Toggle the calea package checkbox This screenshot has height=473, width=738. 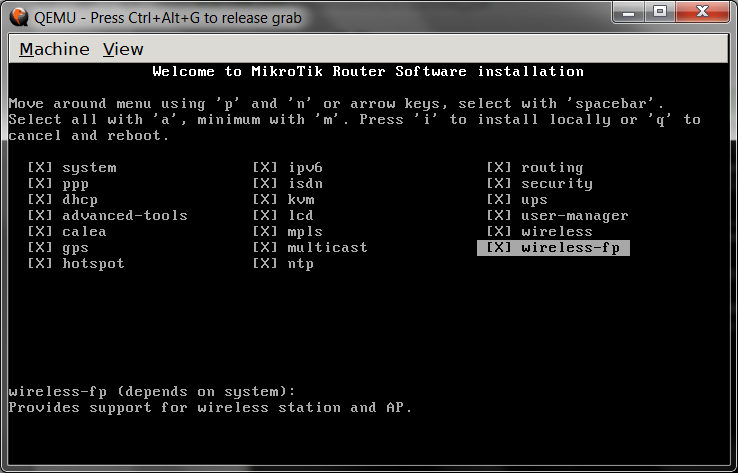[x=40, y=232]
